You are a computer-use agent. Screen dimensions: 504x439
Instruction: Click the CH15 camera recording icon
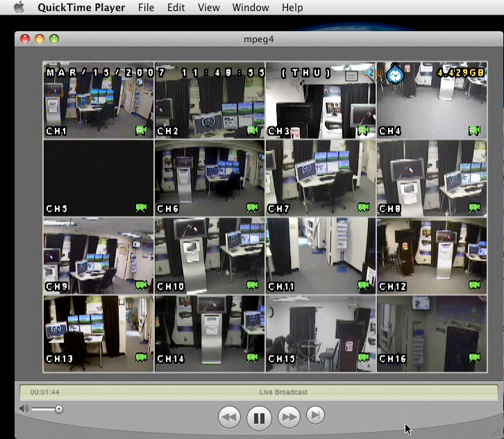coord(363,357)
